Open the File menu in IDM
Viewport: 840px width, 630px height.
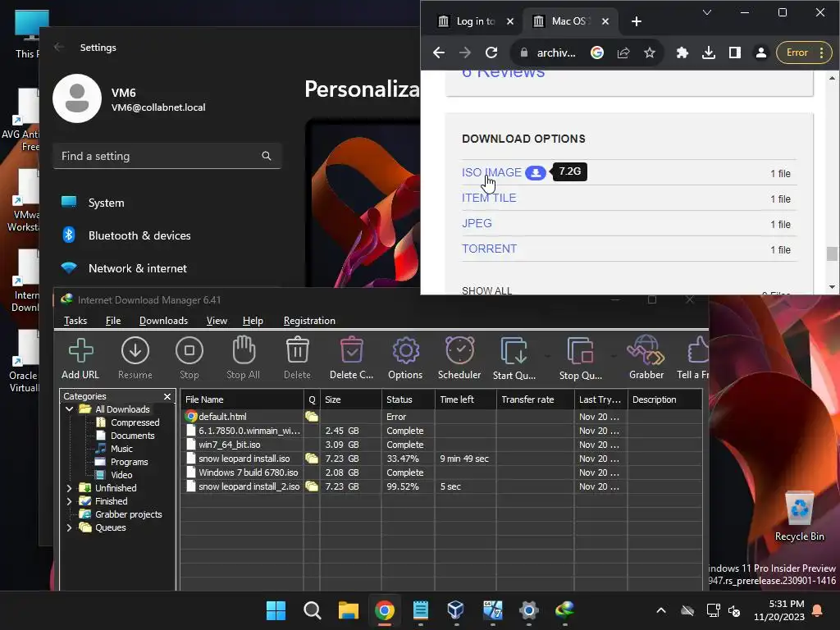point(113,321)
